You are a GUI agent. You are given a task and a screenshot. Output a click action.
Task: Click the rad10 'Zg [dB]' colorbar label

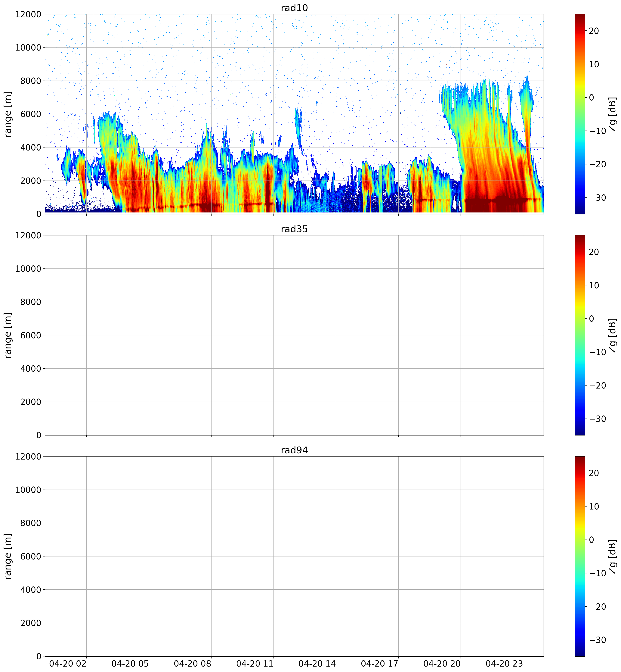[613, 114]
